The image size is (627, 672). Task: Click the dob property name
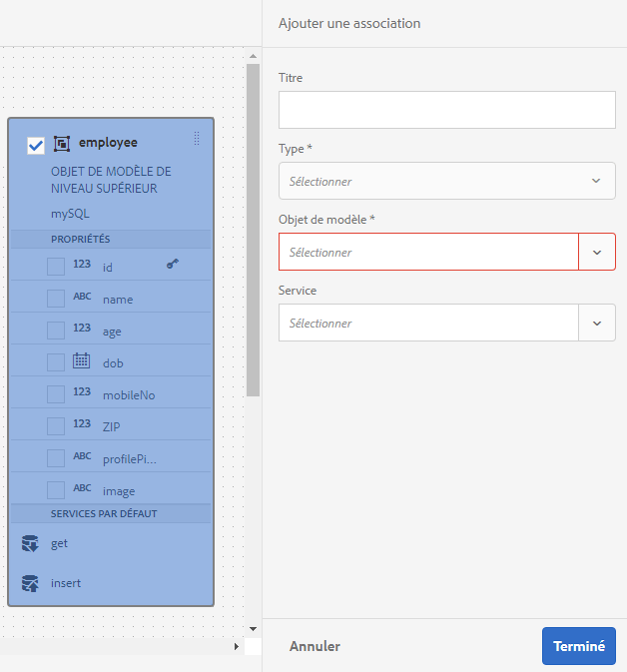point(113,363)
